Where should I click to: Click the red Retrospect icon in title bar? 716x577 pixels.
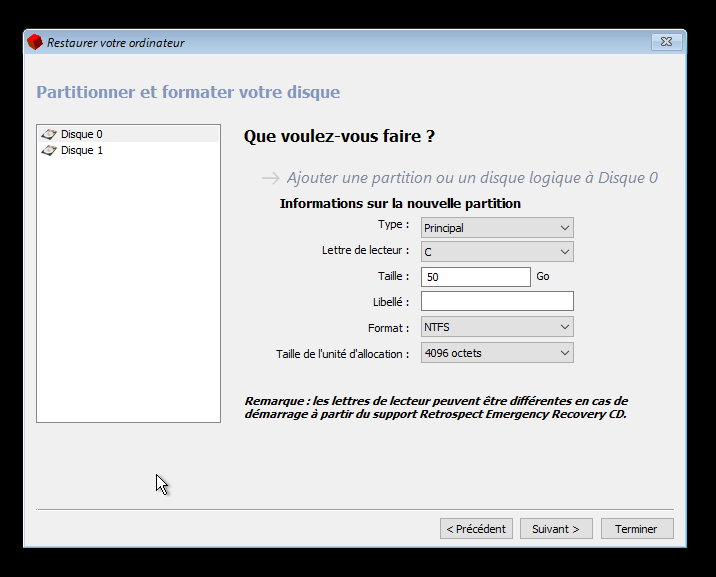[x=35, y=42]
